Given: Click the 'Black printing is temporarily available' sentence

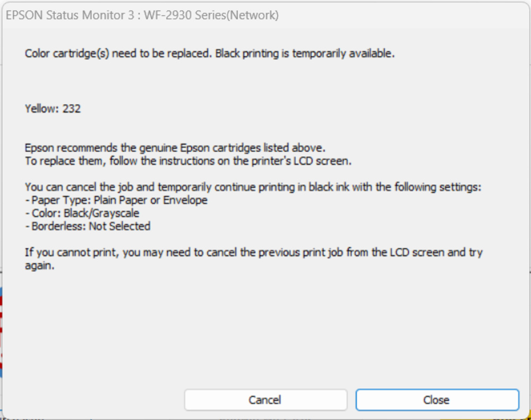Looking at the screenshot, I should (305, 54).
